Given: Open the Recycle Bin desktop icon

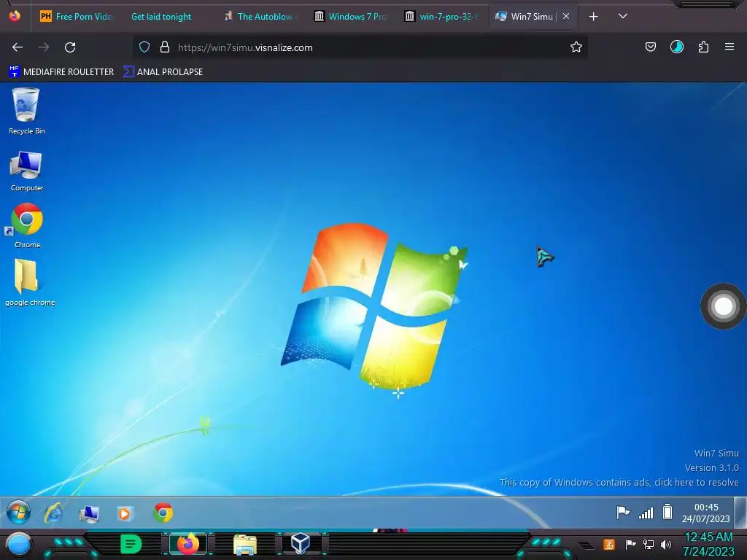Looking at the screenshot, I should point(26,111).
